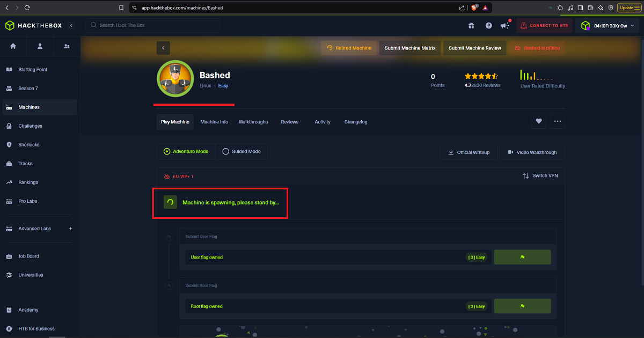
Task: Open the browser extensions puzzle icon
Action: (560, 8)
